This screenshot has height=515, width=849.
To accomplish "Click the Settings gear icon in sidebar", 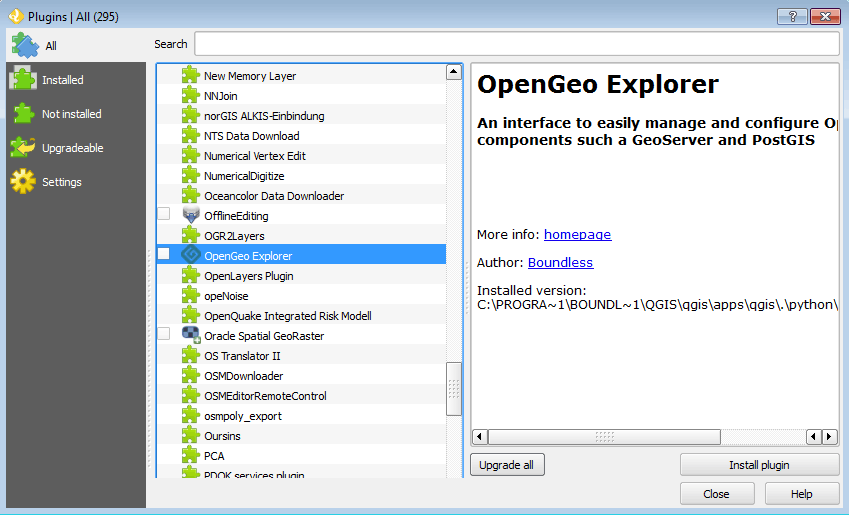I will [x=23, y=182].
